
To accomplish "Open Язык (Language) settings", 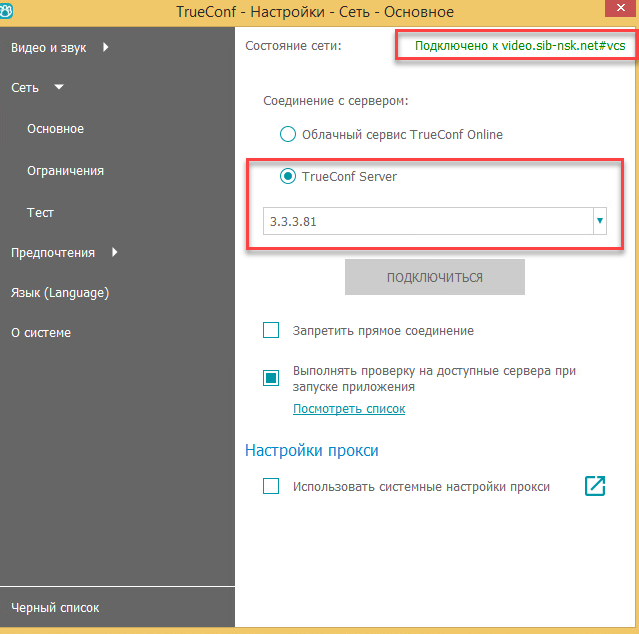I will click(x=60, y=293).
